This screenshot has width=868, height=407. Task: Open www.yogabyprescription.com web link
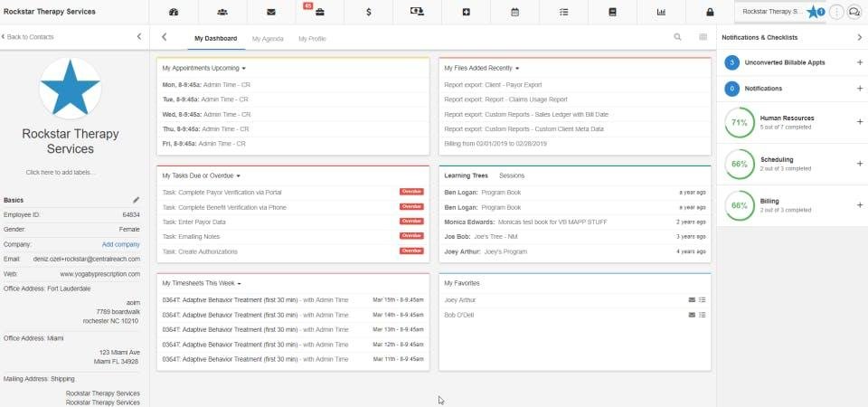coord(100,274)
